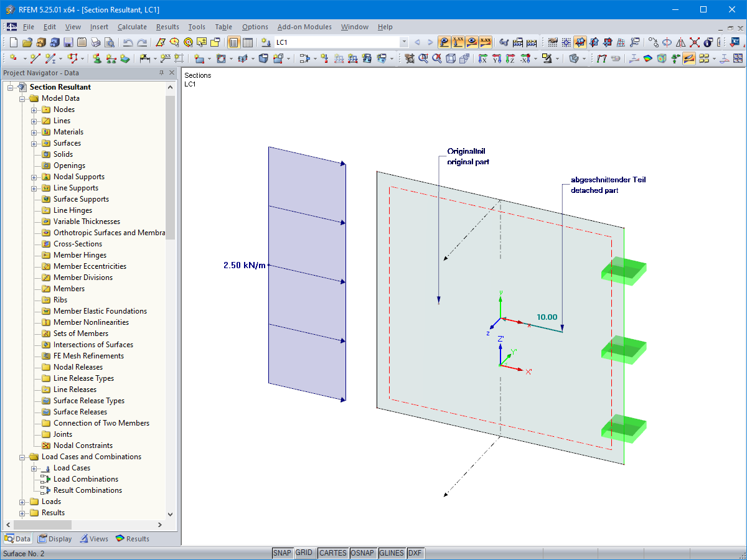Activate the Zoom magnifier tool
747x560 pixels.
tap(423, 58)
